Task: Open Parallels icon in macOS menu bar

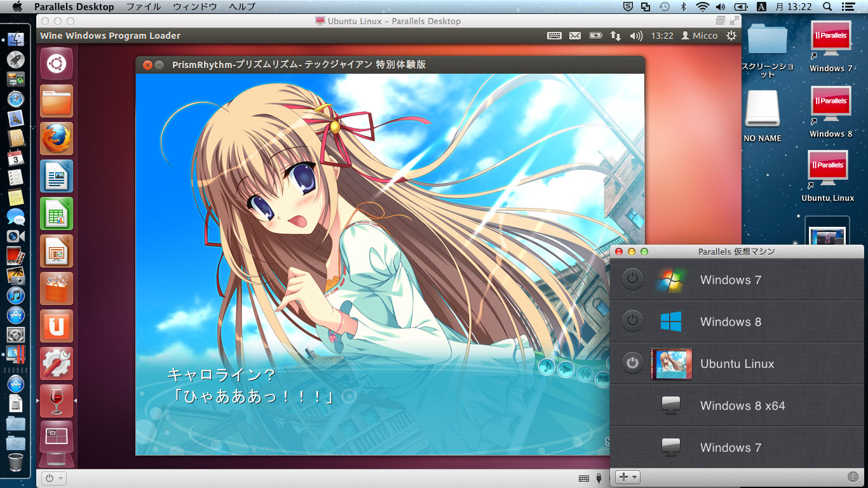Action: coord(646,7)
